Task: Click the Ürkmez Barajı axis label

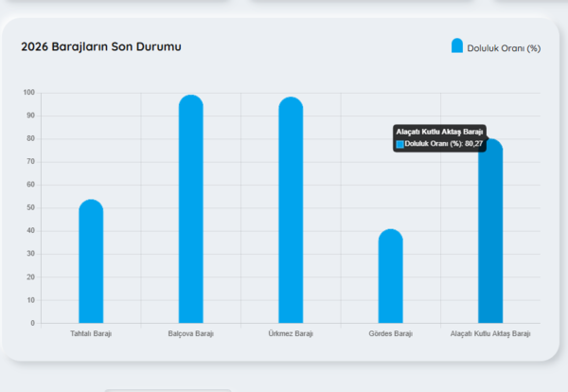Action: click(x=291, y=334)
